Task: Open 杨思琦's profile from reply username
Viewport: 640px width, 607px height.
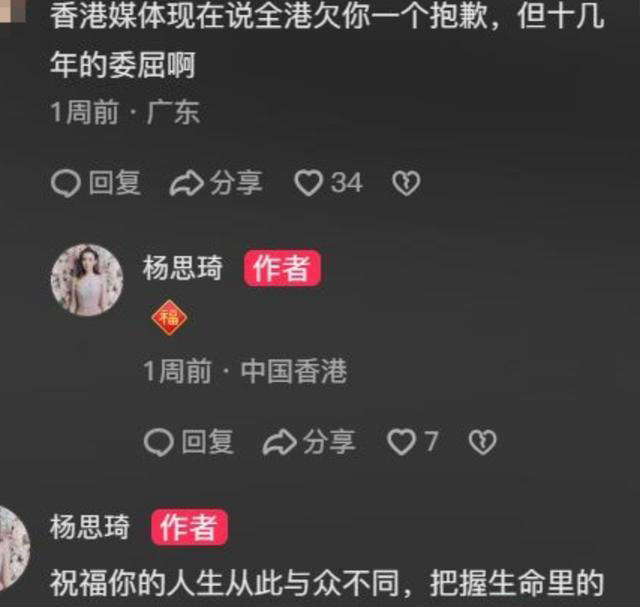Action: point(182,268)
